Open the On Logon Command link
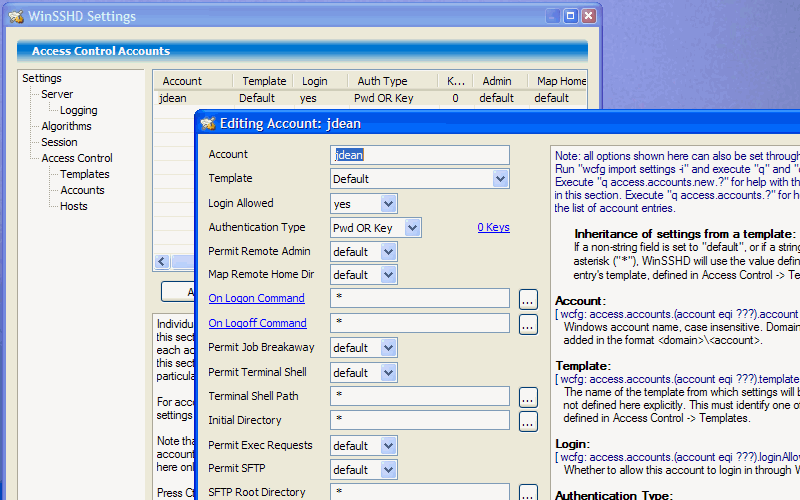This screenshot has width=800, height=500. (256, 298)
